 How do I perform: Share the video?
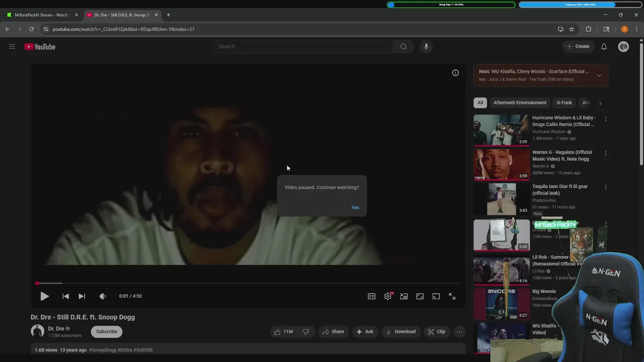(333, 332)
